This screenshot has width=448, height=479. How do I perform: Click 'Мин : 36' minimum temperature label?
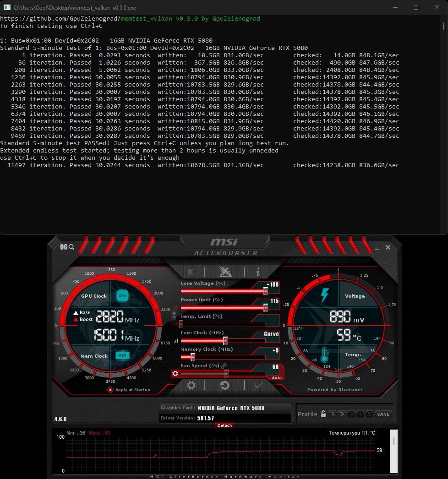[x=76, y=433]
